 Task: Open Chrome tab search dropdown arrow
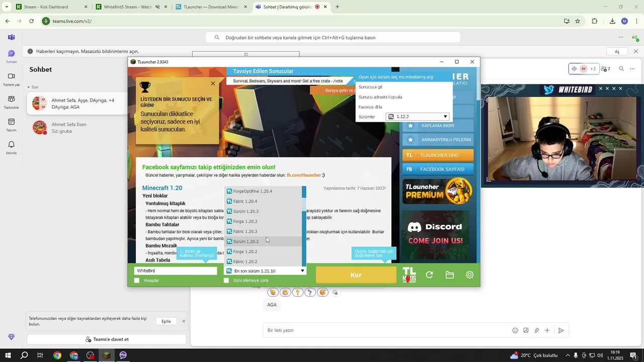(7, 7)
